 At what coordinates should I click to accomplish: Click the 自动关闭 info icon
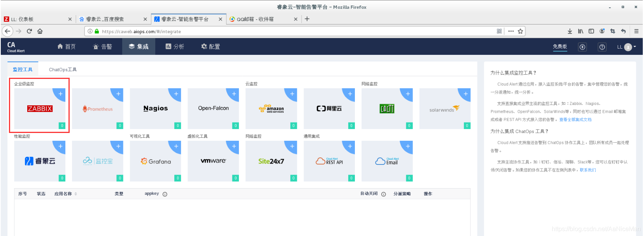coord(384,194)
